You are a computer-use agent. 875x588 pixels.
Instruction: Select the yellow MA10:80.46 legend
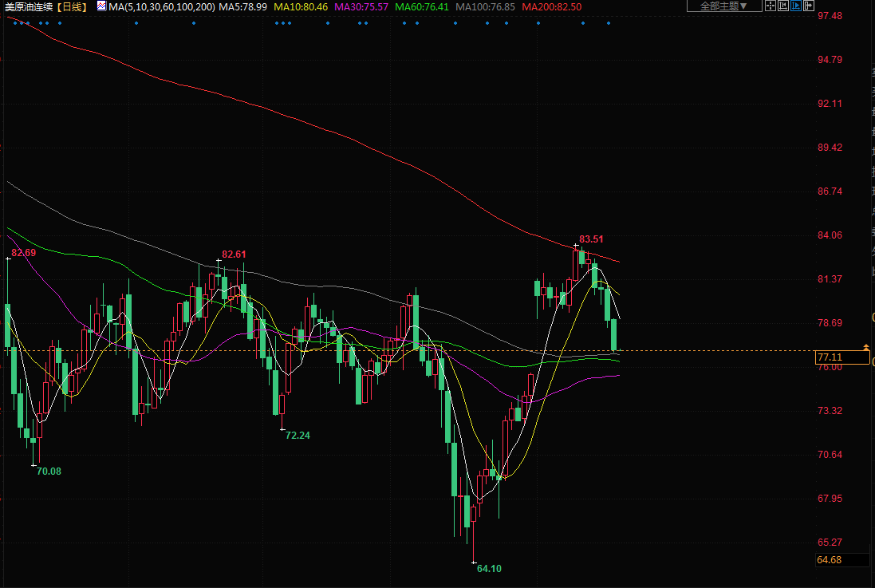point(300,6)
